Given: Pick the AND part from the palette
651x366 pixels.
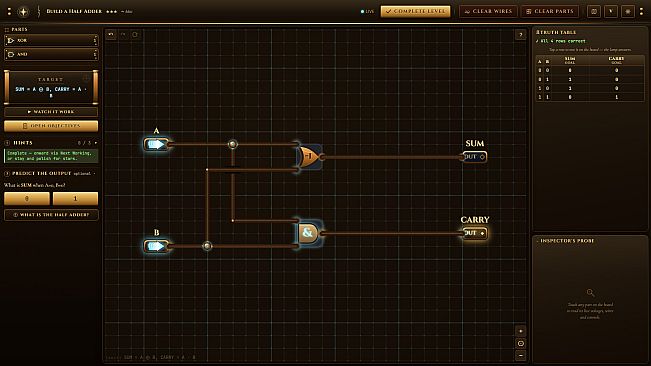Looking at the screenshot, I should coord(51,54).
